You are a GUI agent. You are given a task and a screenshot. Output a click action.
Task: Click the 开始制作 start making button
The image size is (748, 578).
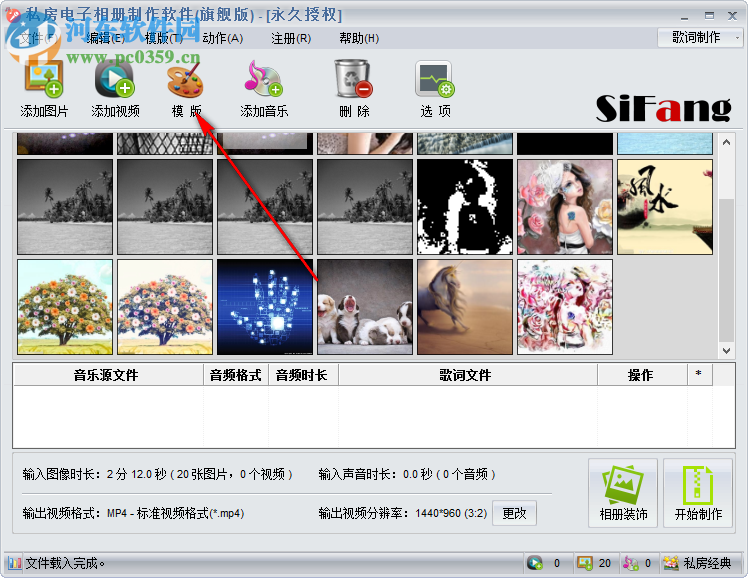(x=698, y=493)
